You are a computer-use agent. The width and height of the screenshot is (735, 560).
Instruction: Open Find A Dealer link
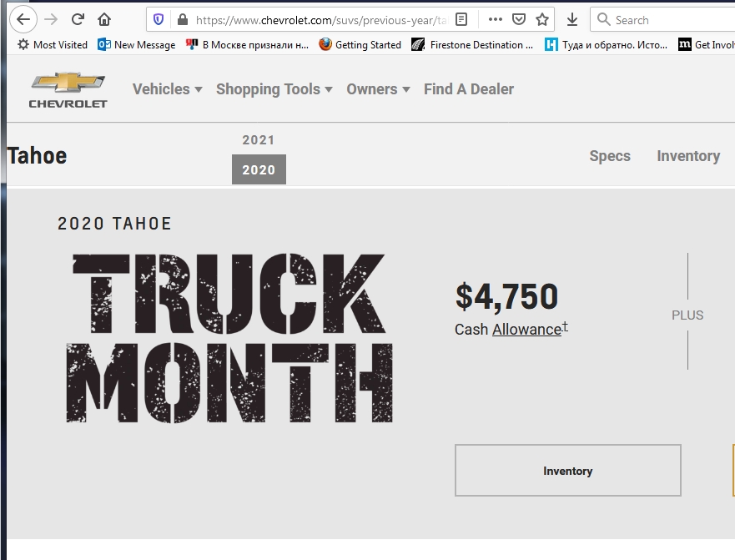469,89
